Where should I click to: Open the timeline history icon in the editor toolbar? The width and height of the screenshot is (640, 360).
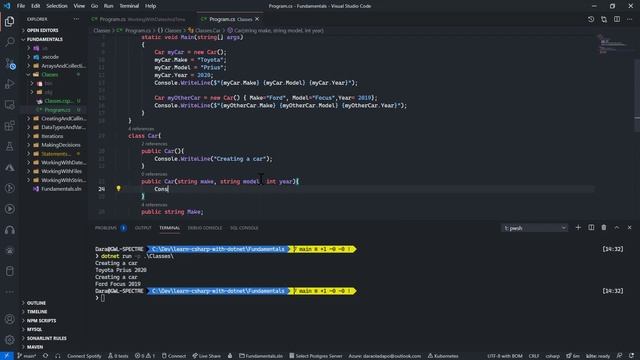tap(591, 19)
